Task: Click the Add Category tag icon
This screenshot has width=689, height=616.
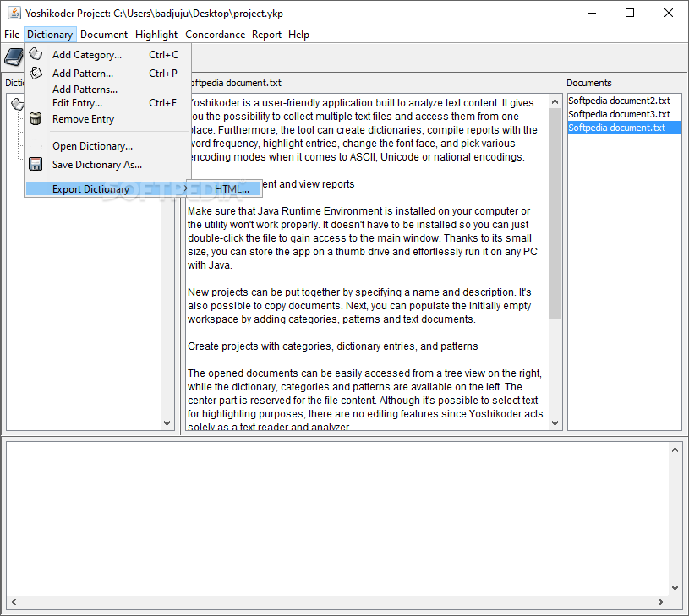Action: coord(36,54)
